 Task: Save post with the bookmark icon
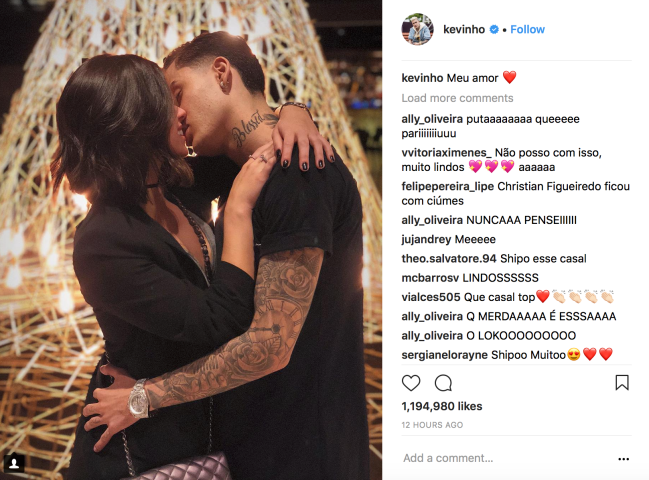(x=622, y=383)
